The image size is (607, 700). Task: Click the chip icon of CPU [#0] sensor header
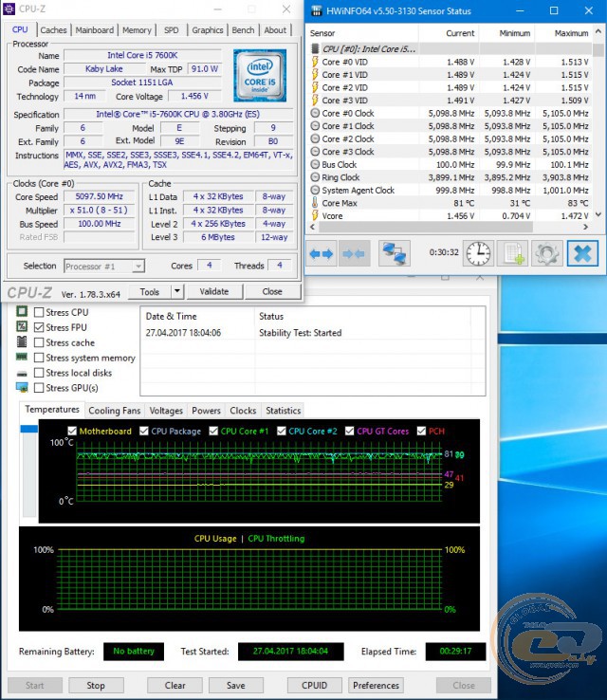point(315,48)
